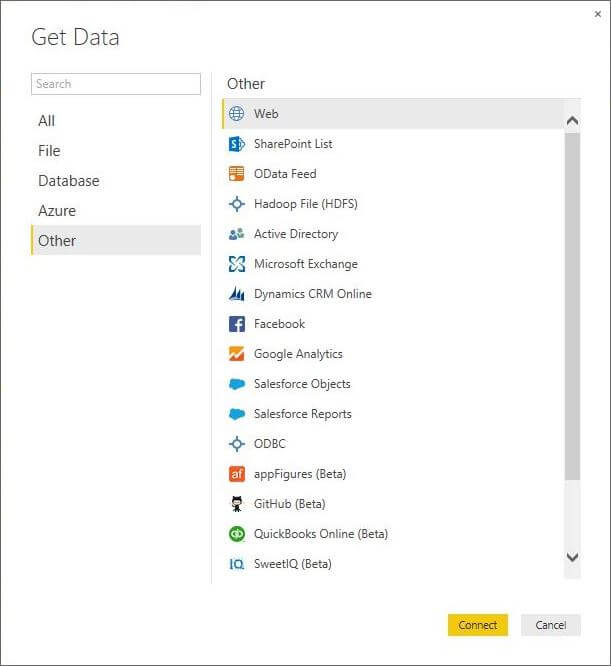Click the Hadoop File (HDFS) icon
This screenshot has height=666, width=611.
pos(237,204)
